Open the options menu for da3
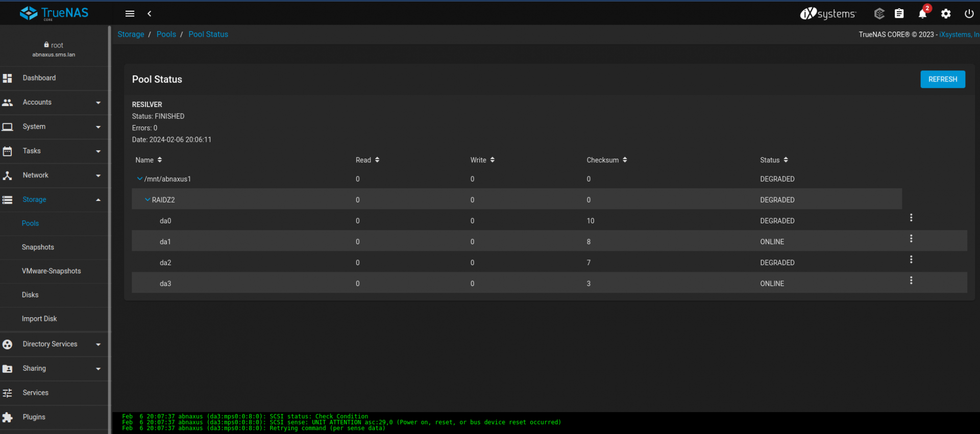The width and height of the screenshot is (980, 434). 911,280
